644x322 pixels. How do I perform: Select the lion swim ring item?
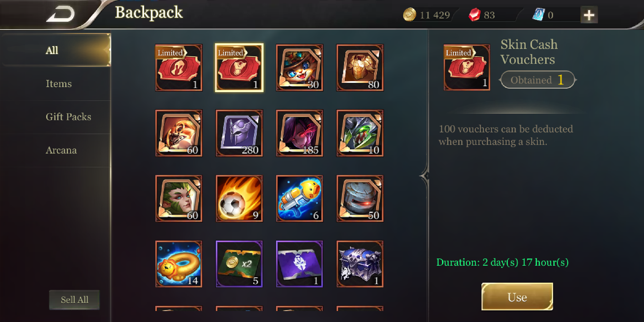pyautogui.click(x=179, y=264)
